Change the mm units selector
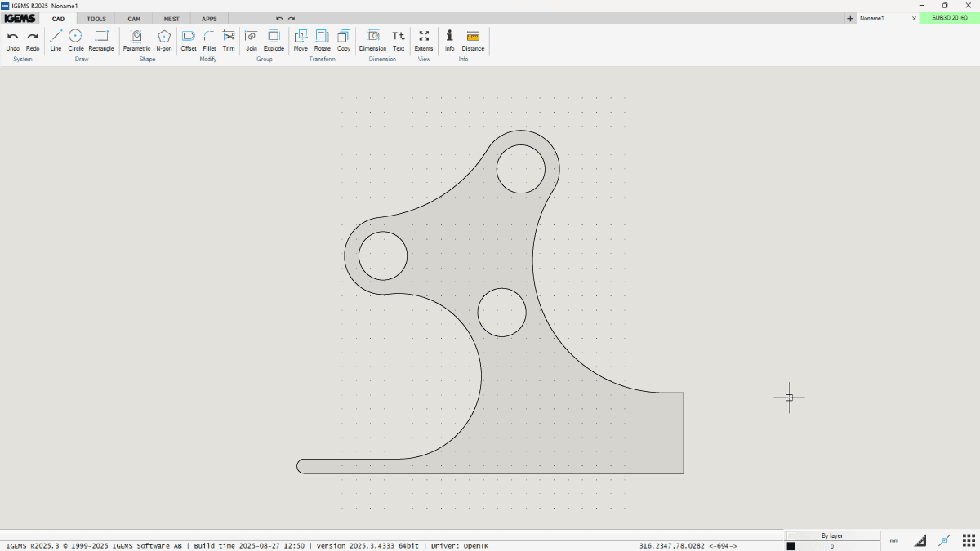Image resolution: width=980 pixels, height=551 pixels. tap(893, 540)
